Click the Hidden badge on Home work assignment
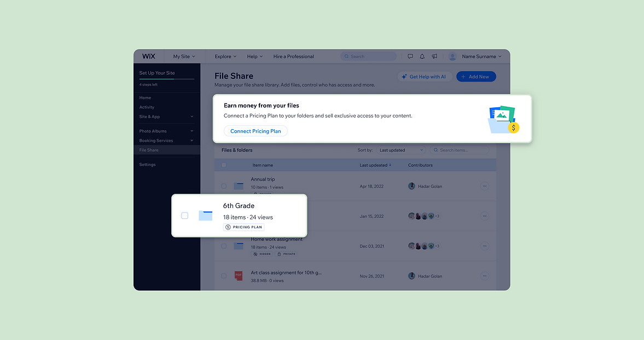Viewport: 644px width, 340px height. 262,254
